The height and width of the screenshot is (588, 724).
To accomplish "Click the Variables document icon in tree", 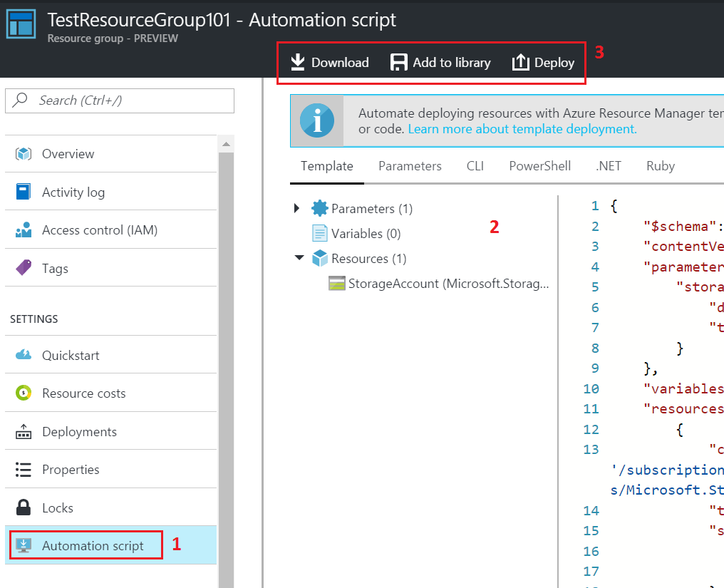I will (319, 233).
